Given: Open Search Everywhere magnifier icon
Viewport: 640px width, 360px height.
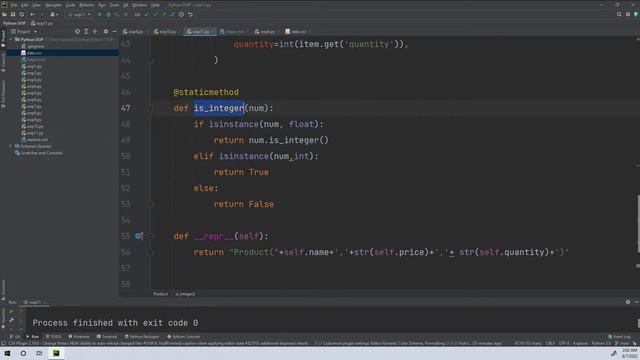Looking at the screenshot, I should click(619, 14).
